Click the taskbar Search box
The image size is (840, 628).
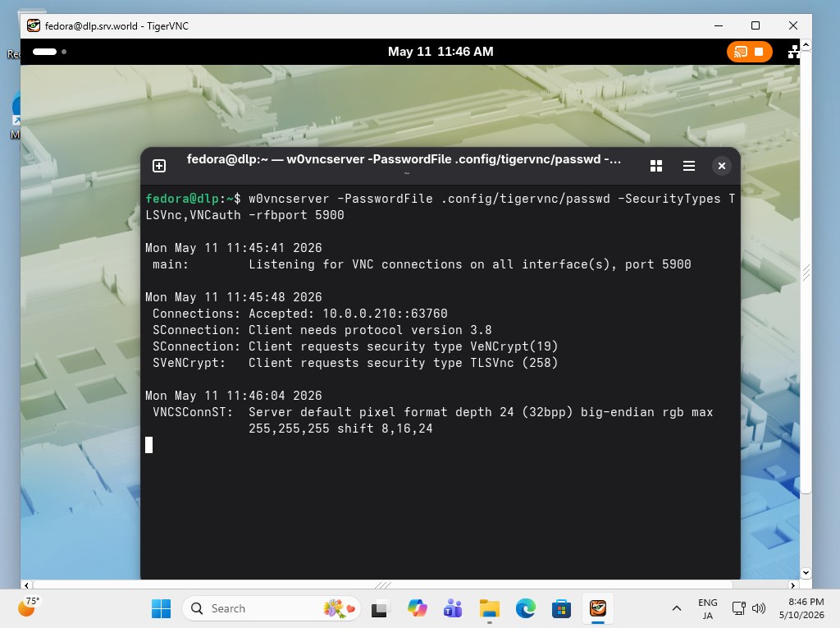[x=272, y=608]
